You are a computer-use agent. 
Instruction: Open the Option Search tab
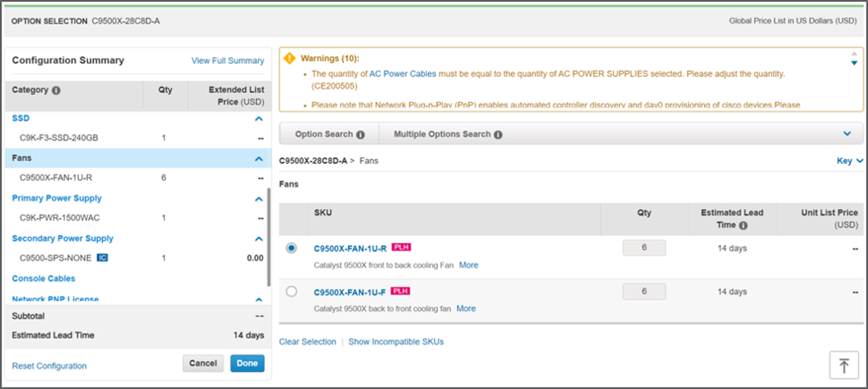[330, 134]
